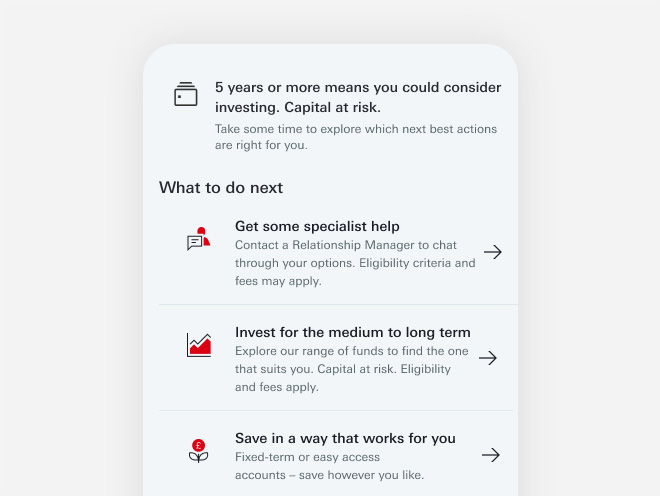Click 'fees may apply.' text in specialist help
The image size is (660, 496).
point(278,281)
